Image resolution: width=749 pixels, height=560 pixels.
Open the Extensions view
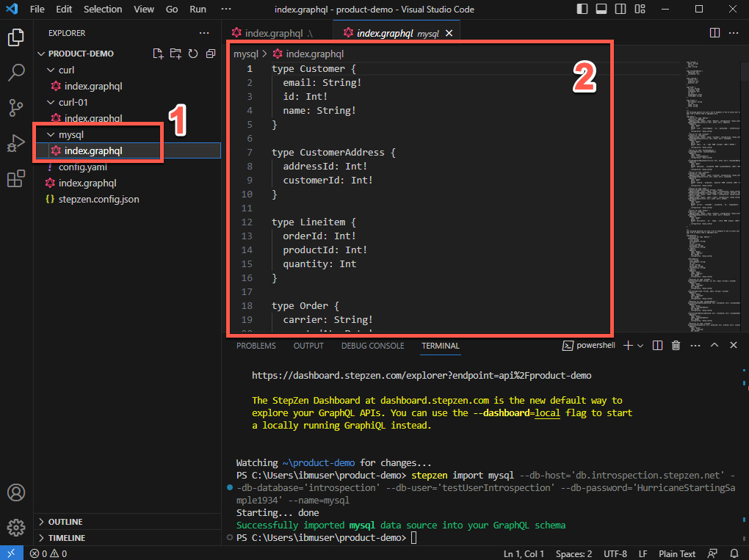(x=16, y=178)
